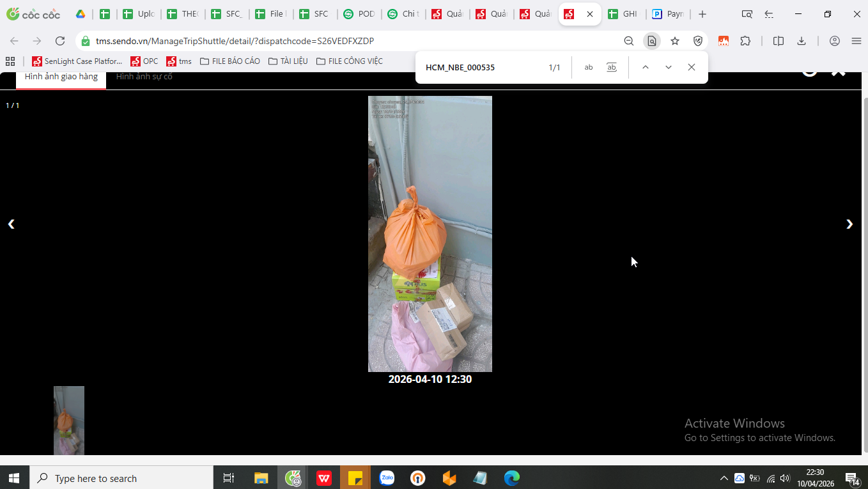The image size is (868, 489).
Task: Bookmark this page with the star icon
Action: tap(675, 41)
